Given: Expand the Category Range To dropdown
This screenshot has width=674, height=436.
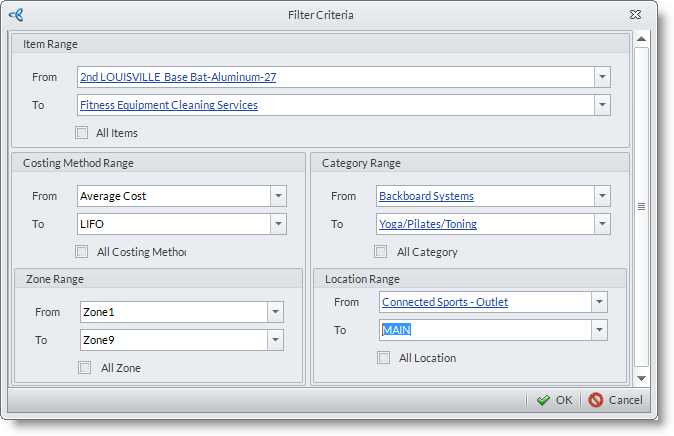Looking at the screenshot, I should pos(601,224).
